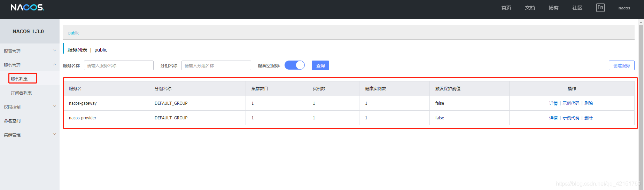Screen dimensions: 644x190
Task: Expand the 集群管理 menu chevron
Action: pyautogui.click(x=54, y=134)
